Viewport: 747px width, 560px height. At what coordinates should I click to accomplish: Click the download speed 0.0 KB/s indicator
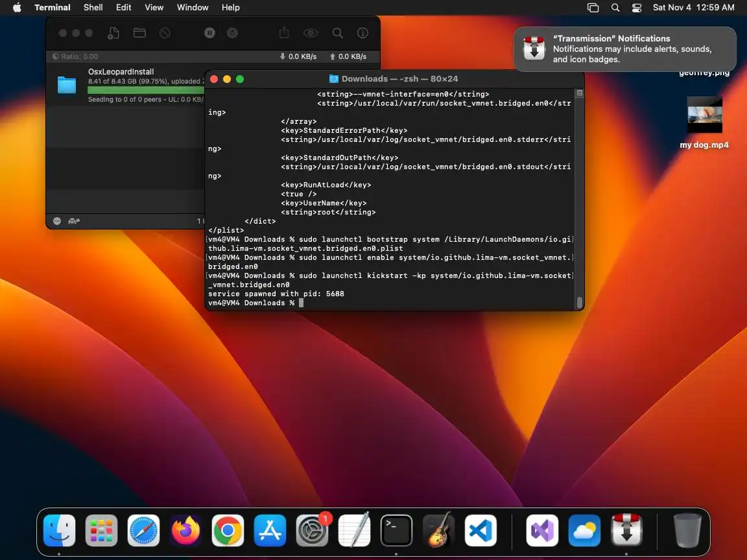point(298,56)
